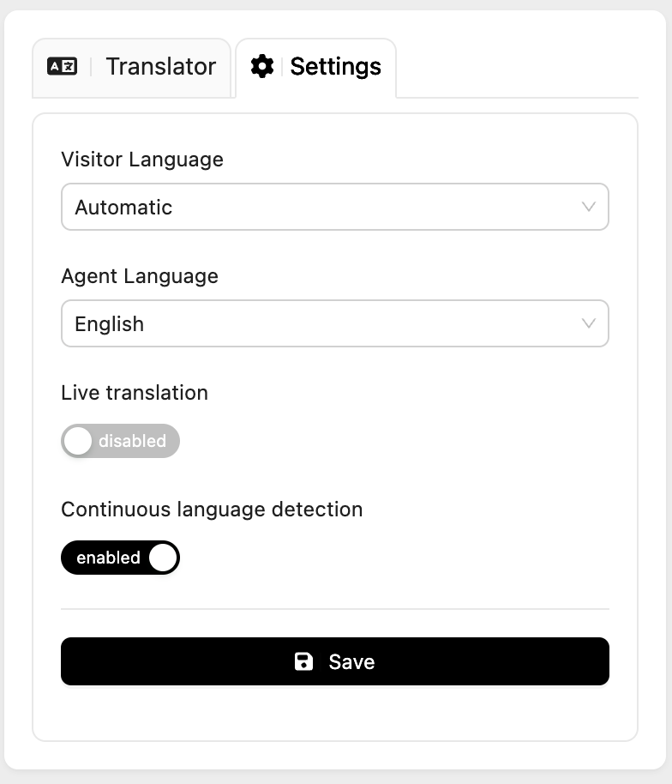Toggle Live translation from disabled state
672x784 pixels.
(120, 441)
